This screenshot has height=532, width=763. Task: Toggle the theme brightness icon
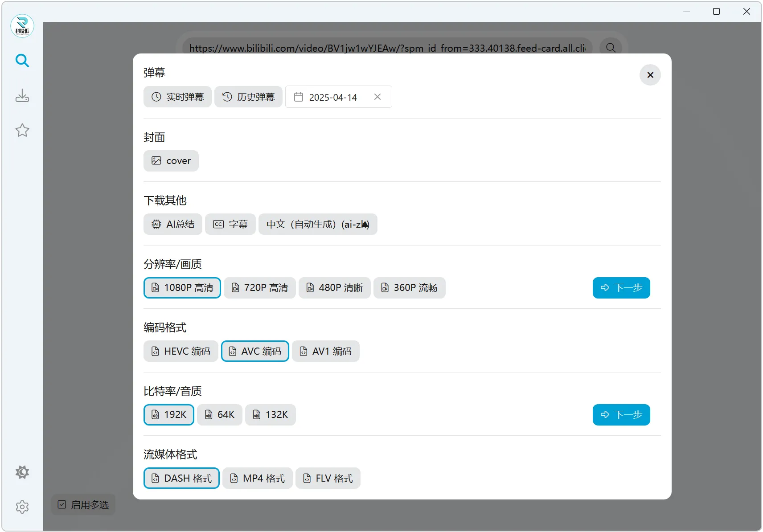coord(22,472)
